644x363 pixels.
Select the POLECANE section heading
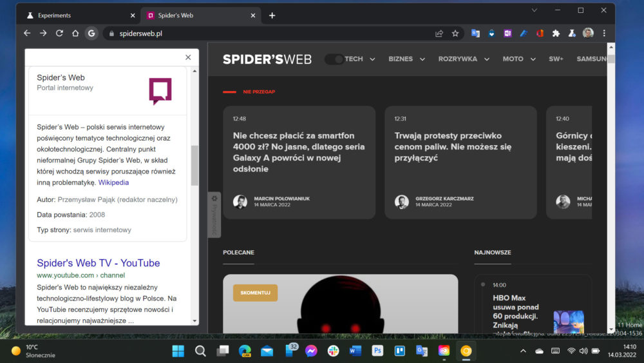point(239,252)
